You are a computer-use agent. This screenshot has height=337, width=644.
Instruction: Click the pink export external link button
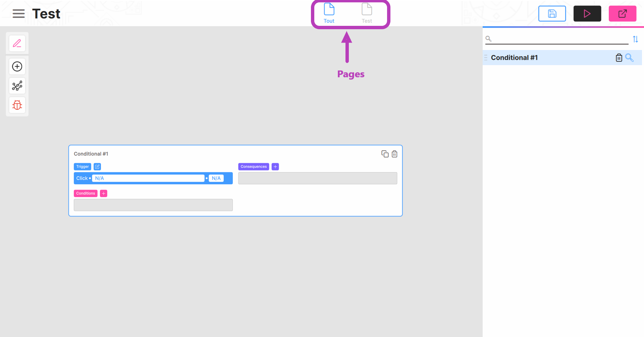[622, 14]
